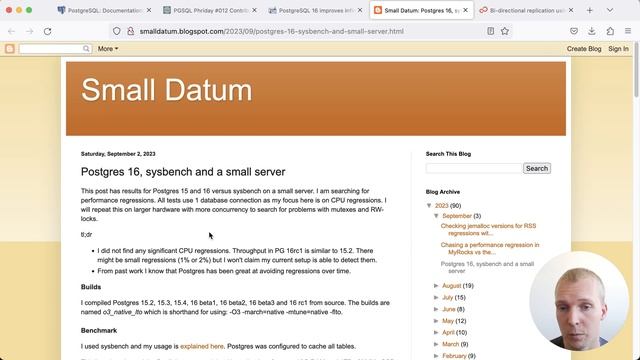The height and width of the screenshot is (360, 640).
Task: Click the Blogger navbar search field
Action: (x=51, y=49)
